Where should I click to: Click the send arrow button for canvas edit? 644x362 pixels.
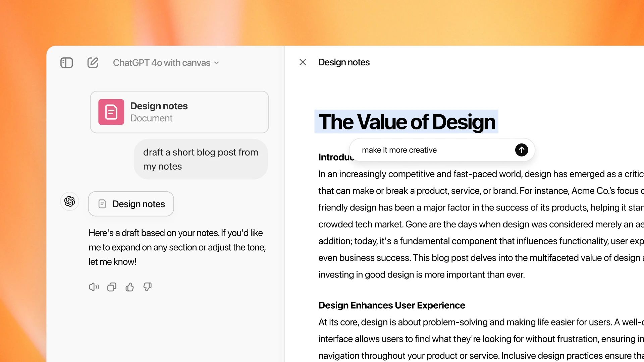point(522,150)
